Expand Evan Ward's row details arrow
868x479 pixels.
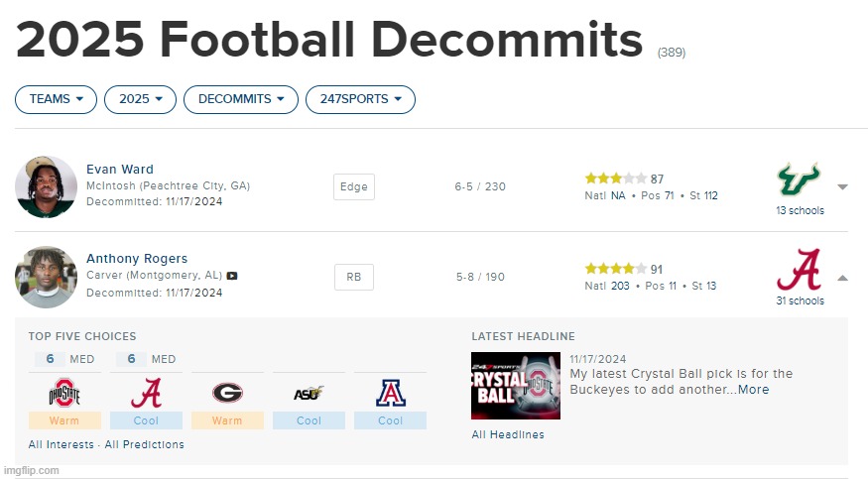[x=842, y=186]
